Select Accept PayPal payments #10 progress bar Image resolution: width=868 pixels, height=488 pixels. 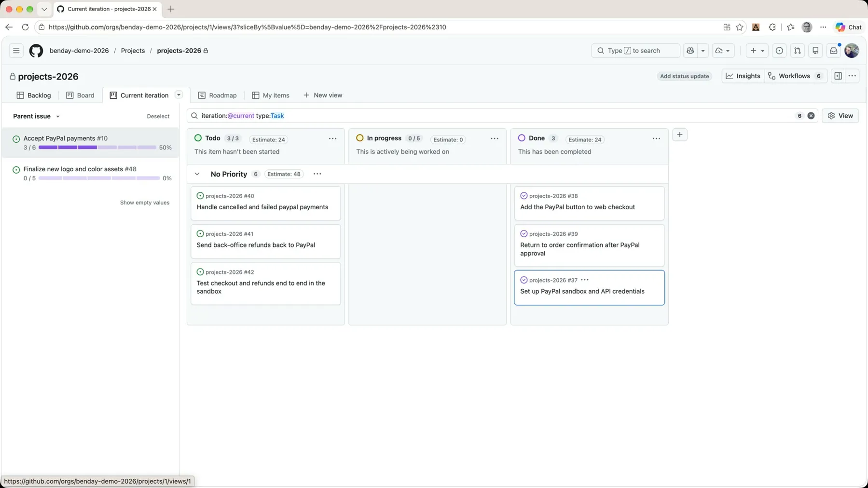pyautogui.click(x=97, y=148)
